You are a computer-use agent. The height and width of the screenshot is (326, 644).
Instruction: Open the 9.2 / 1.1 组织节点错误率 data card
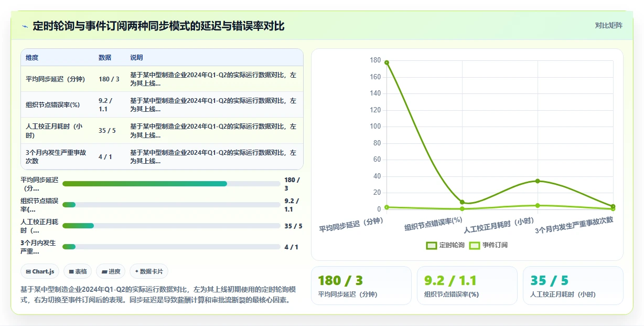[467, 286]
